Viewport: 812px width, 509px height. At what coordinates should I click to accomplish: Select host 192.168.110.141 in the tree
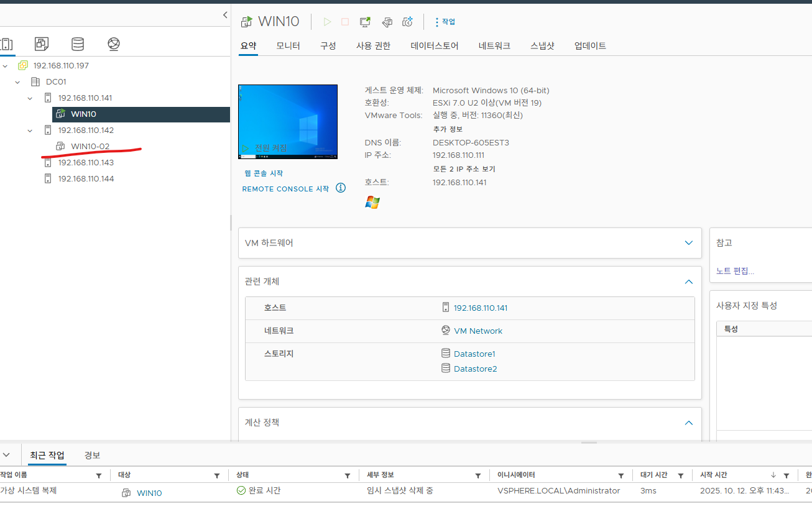(85, 98)
